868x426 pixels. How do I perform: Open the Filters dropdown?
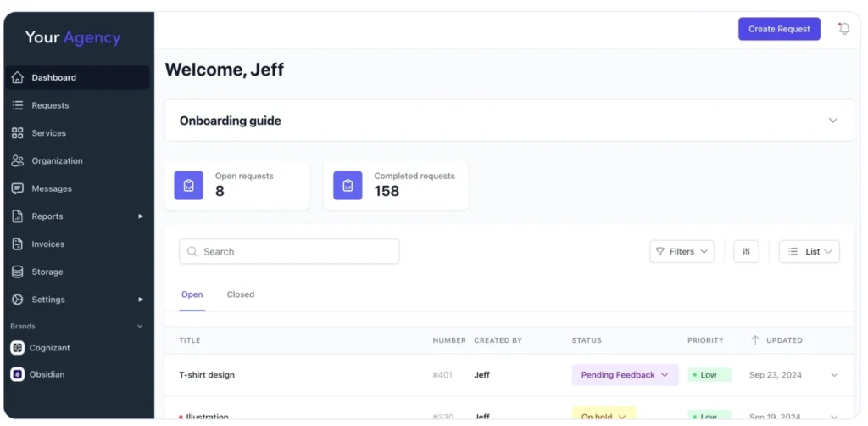coord(682,251)
